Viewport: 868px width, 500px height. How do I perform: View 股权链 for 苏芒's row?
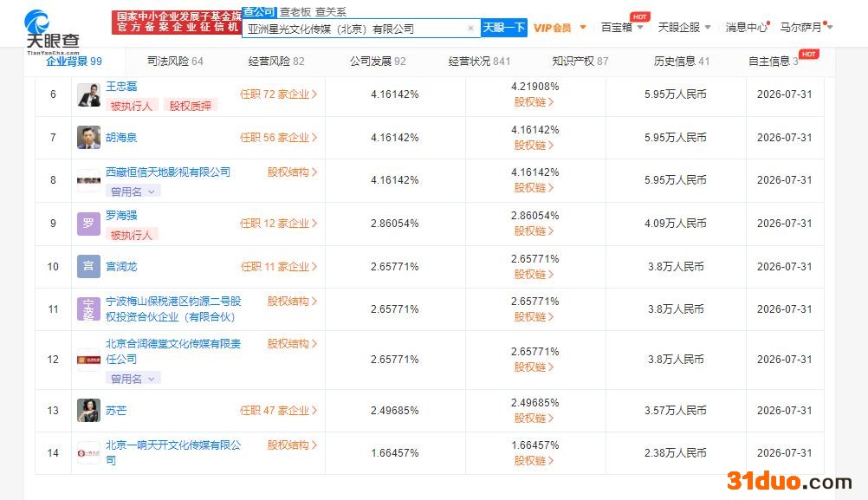(x=534, y=418)
